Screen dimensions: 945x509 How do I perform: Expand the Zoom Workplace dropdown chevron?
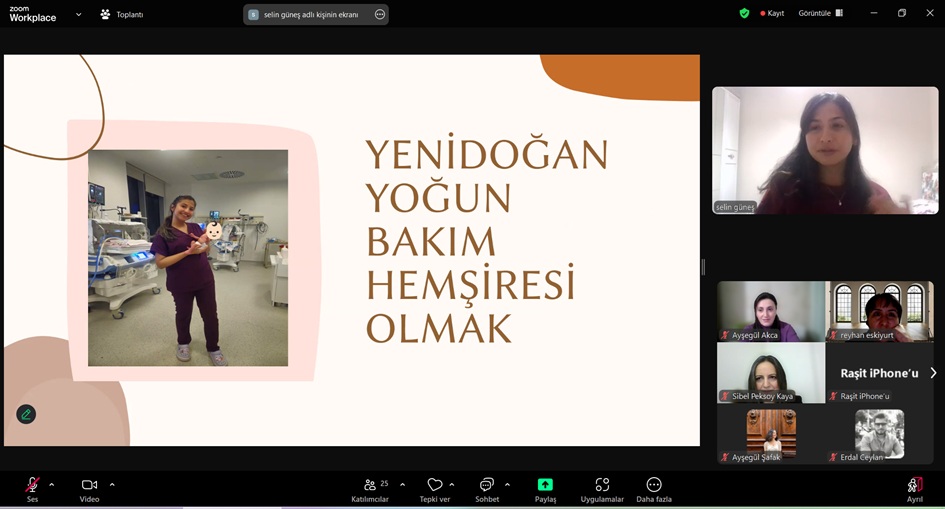coord(79,14)
